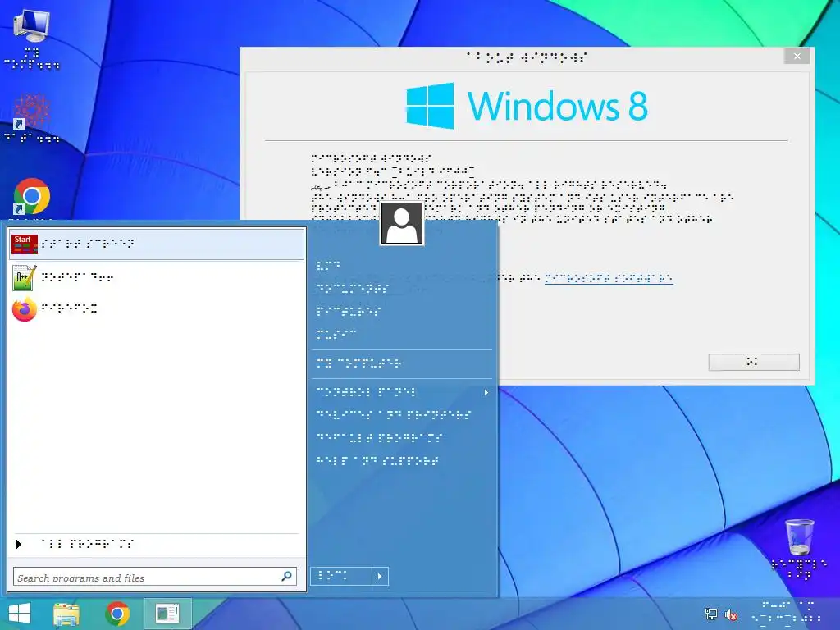Open Google Chrome from the taskbar
The width and height of the screenshot is (840, 630).
117,614
